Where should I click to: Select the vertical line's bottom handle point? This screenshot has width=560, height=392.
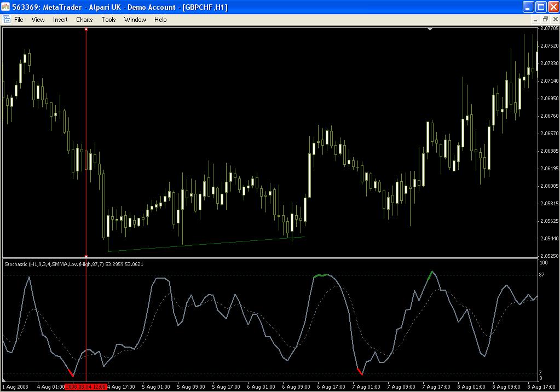pyautogui.click(x=86, y=256)
